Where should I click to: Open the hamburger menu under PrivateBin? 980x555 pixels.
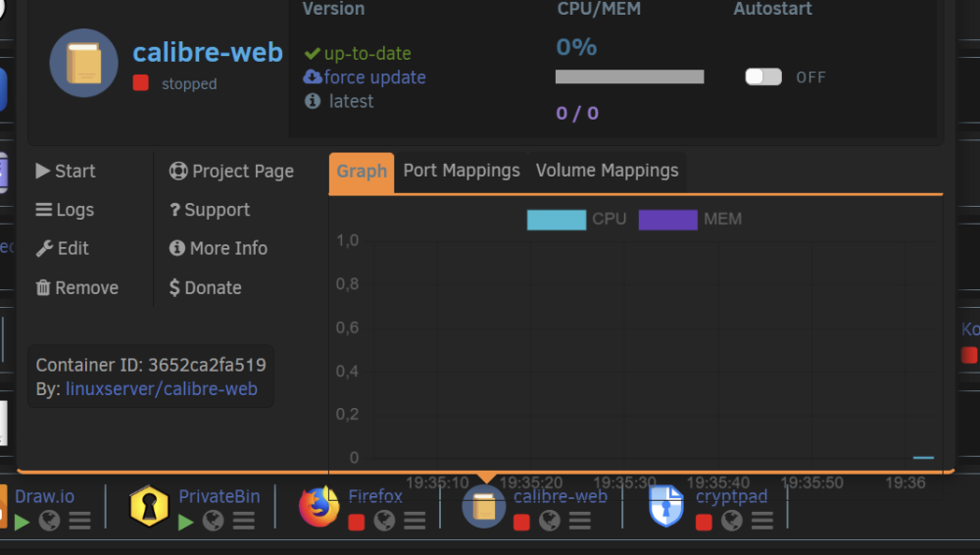tap(244, 521)
